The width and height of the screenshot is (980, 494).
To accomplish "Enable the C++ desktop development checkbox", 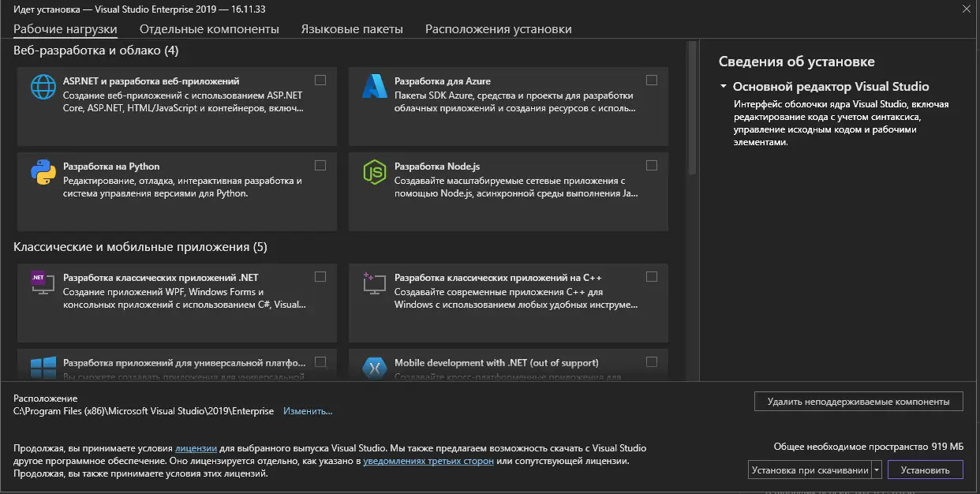I will [652, 275].
